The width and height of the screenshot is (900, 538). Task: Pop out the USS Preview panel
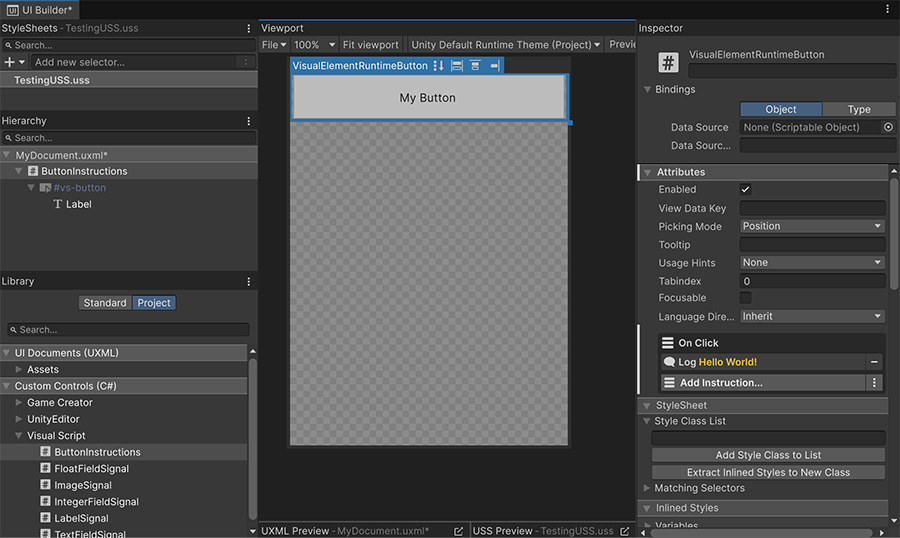(624, 531)
